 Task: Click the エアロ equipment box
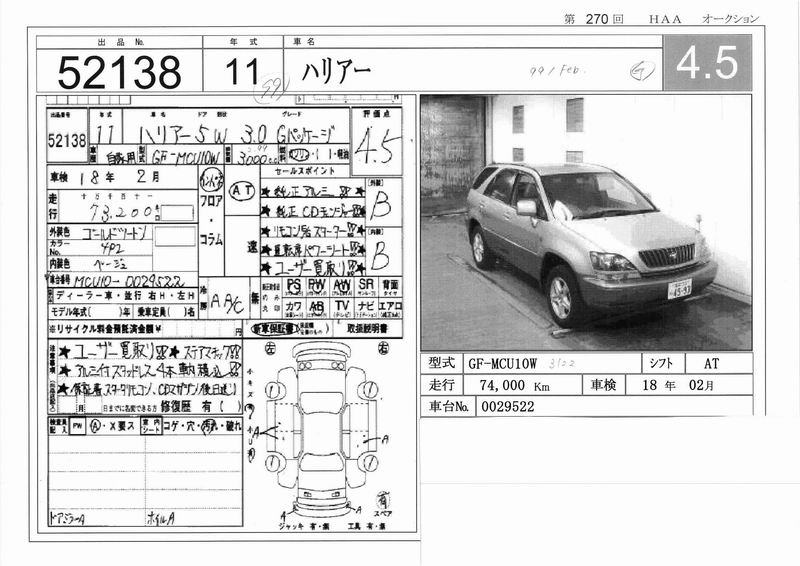(x=390, y=308)
